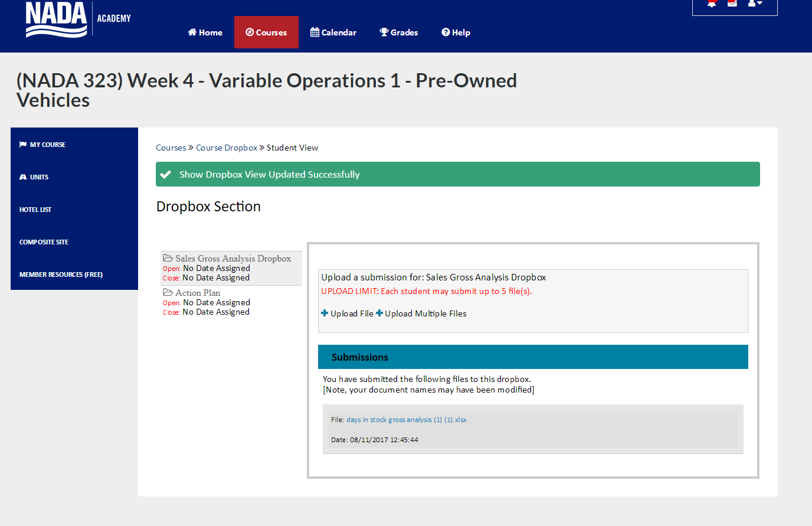Open My Course in the sidebar
Image resolution: width=812 pixels, height=526 pixels.
pos(47,145)
